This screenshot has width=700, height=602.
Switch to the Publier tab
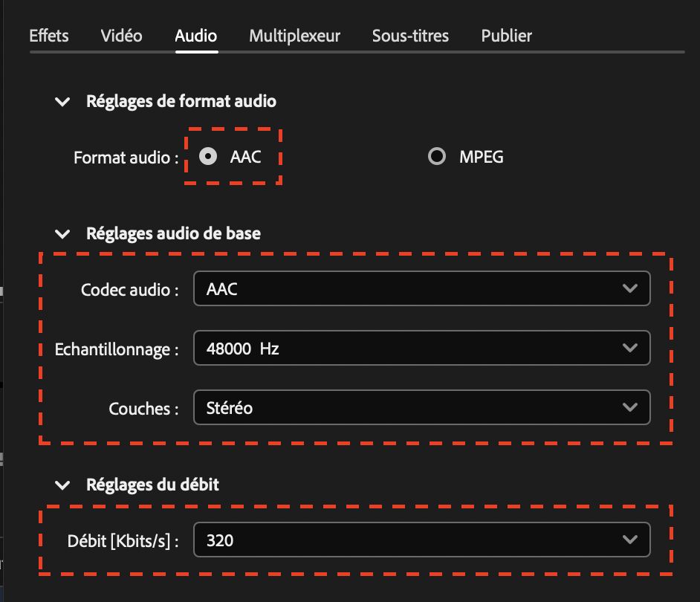tap(506, 35)
